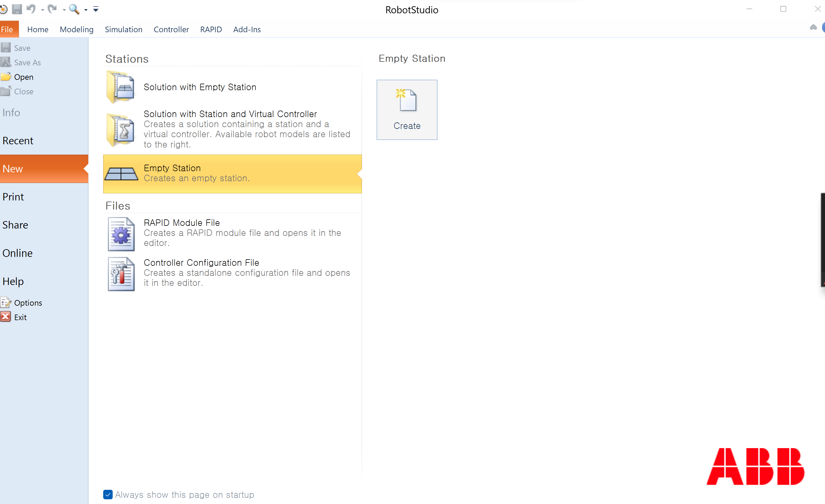Switch to the RAPID tab
This screenshot has height=504, width=825.
(x=211, y=30)
